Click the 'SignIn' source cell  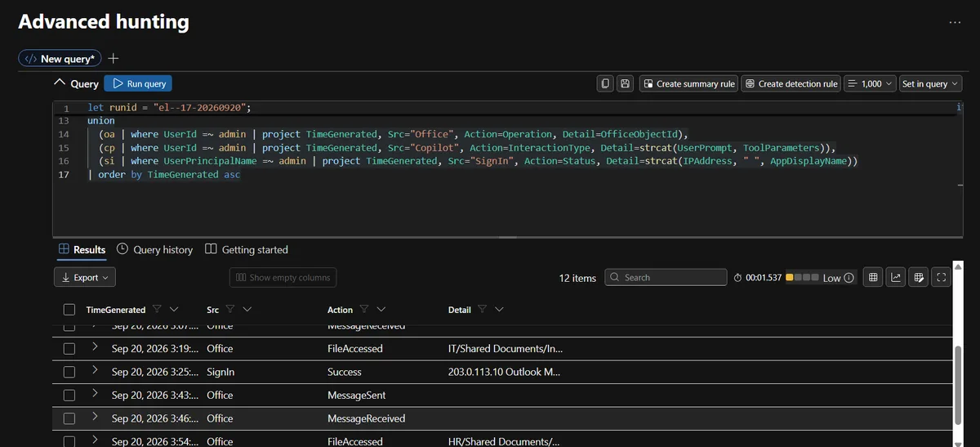click(220, 372)
